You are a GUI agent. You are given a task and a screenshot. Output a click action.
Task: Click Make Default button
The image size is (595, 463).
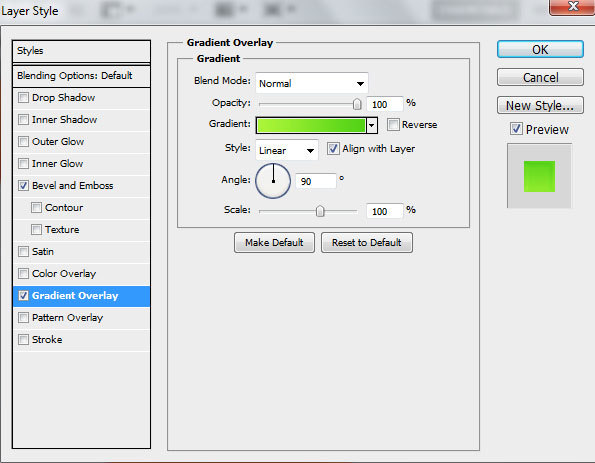click(x=274, y=243)
